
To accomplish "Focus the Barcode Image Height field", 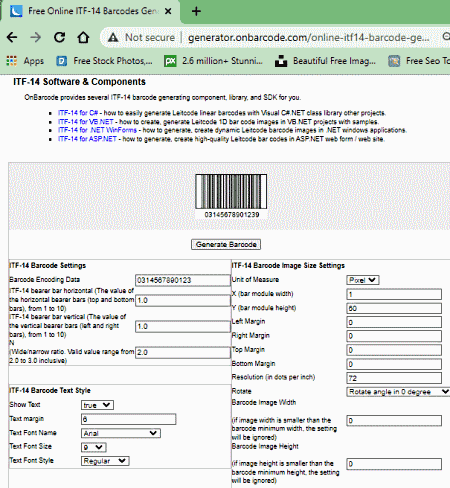I will (394, 464).
